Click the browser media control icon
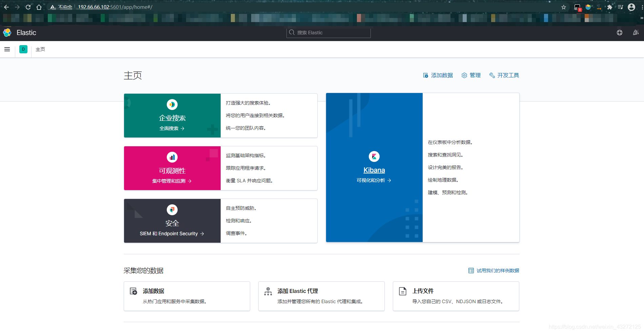The image size is (644, 333). coord(621,7)
